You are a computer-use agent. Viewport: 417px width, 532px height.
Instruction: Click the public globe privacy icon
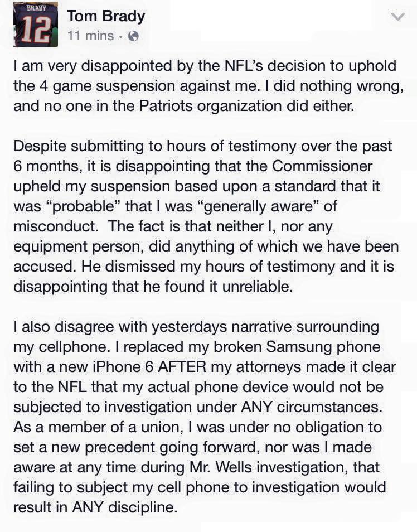pos(134,36)
